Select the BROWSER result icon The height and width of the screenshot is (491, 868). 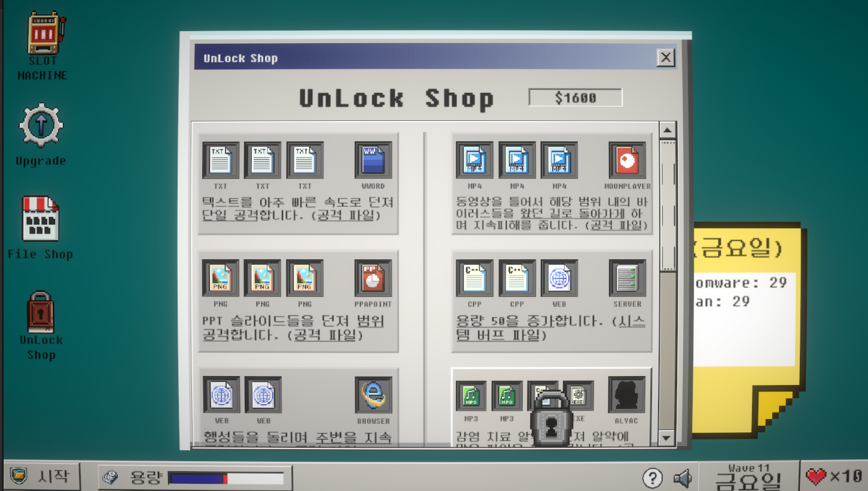pos(373,395)
